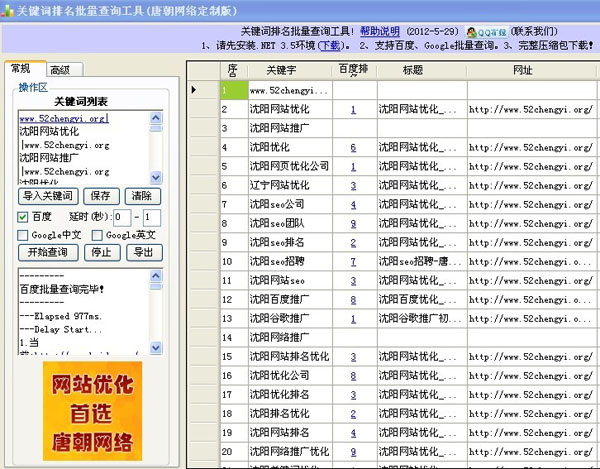Click the current row arrow indicator
The width and height of the screenshot is (600, 469).
[194, 90]
